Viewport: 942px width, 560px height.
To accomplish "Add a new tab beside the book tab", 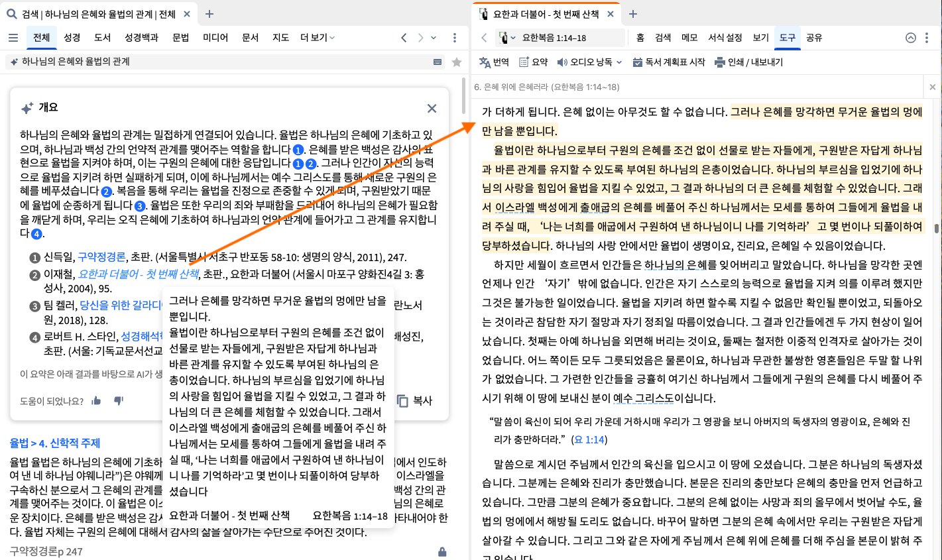I will (x=632, y=14).
